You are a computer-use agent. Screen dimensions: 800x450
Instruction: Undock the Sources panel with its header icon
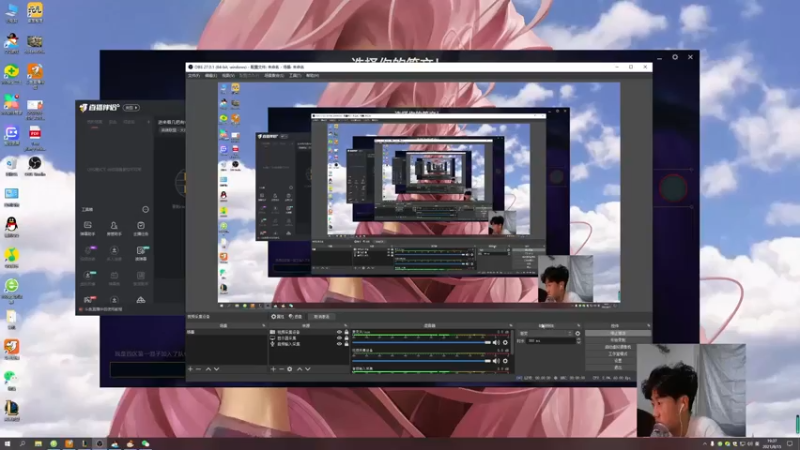pos(345,326)
